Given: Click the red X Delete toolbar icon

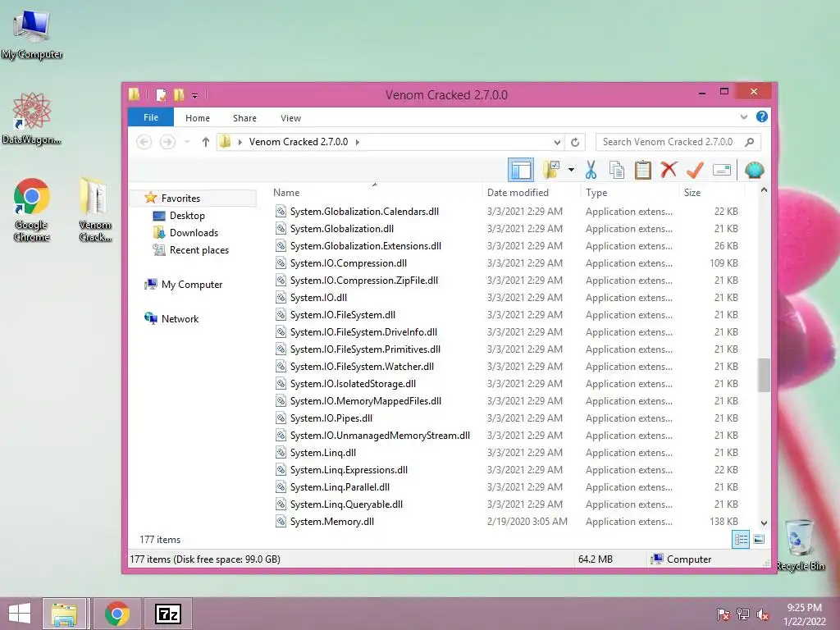Looking at the screenshot, I should coord(669,170).
